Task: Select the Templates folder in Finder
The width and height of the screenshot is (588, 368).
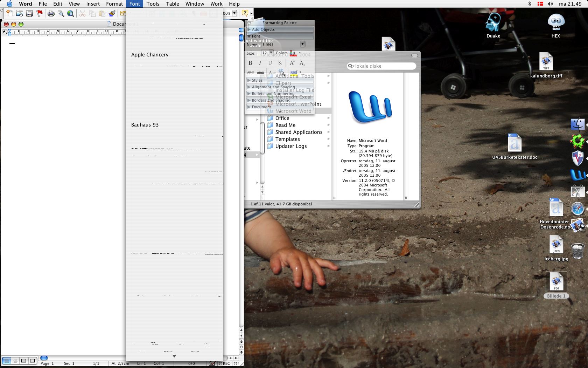Action: pos(287,139)
